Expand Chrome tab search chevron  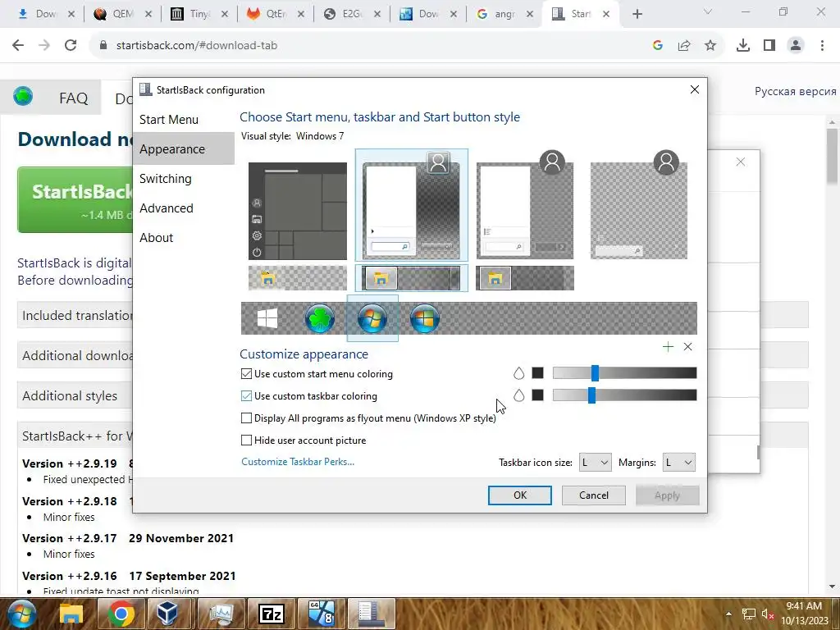(x=708, y=13)
